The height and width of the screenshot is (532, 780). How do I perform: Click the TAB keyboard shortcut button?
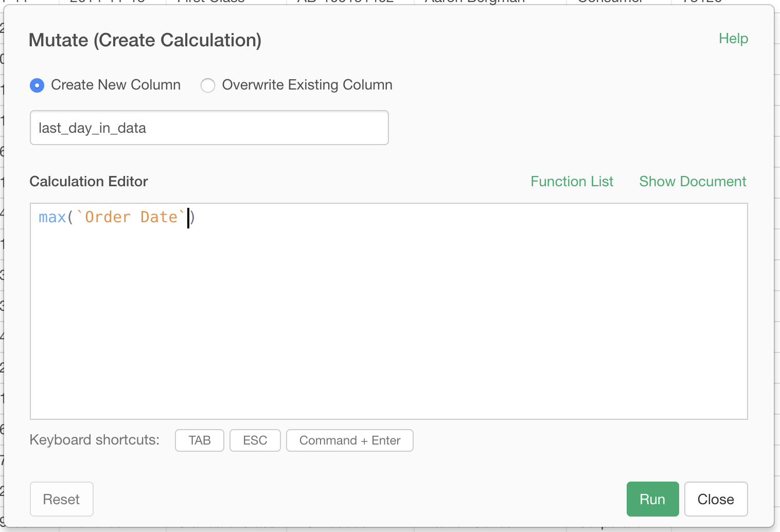coord(200,440)
